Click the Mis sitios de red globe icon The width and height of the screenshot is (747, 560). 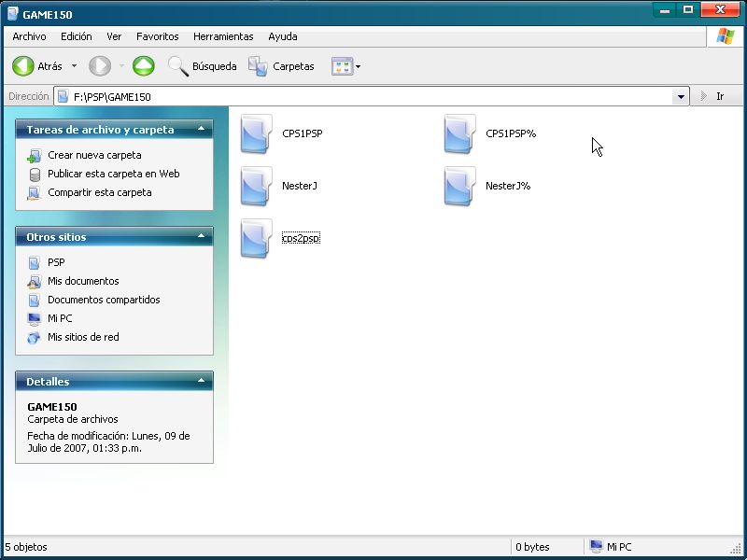(x=35, y=338)
